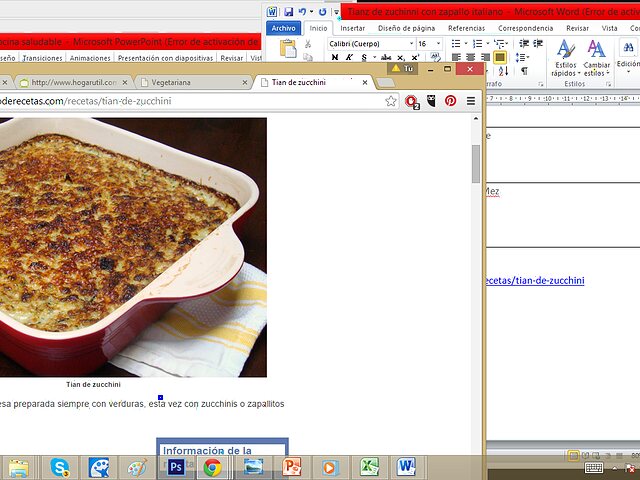Open a new Chrome tab

click(x=385, y=83)
